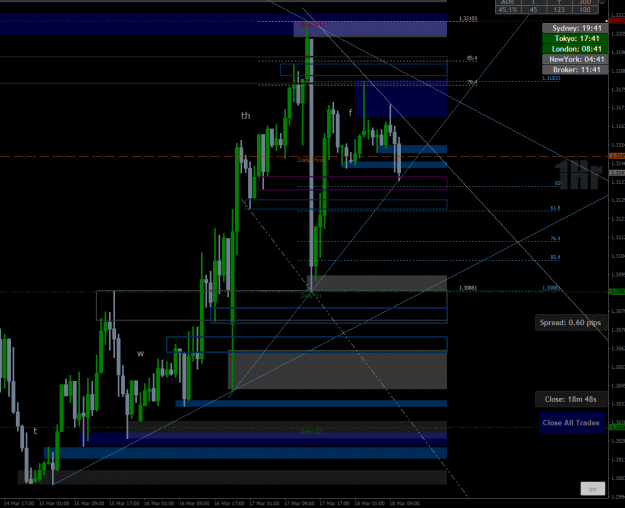Click the 't' day marker near chart low
Screen dimensions: 625x508
click(35, 431)
